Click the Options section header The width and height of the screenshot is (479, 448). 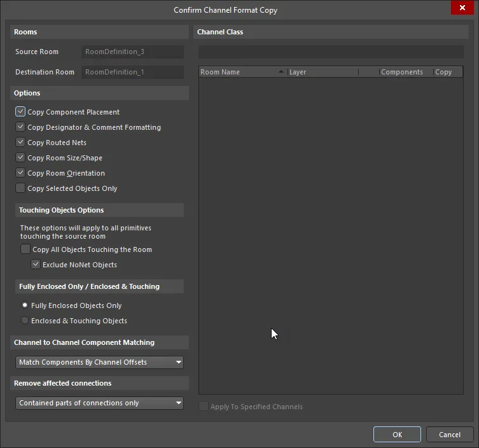(100, 93)
